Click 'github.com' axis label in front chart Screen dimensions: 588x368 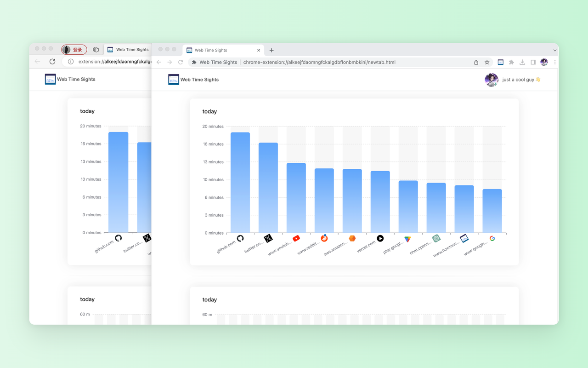click(x=226, y=247)
